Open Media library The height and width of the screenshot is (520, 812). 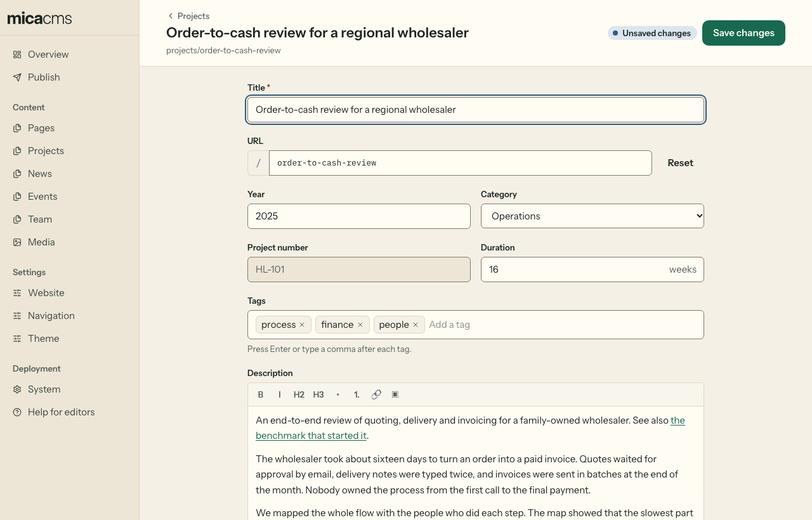[x=70, y=242]
